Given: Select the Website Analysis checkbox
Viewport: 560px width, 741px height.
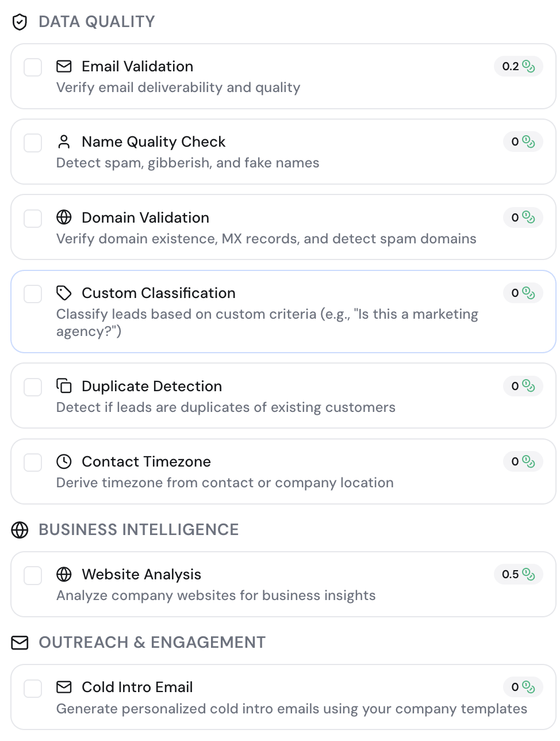Looking at the screenshot, I should (33, 575).
